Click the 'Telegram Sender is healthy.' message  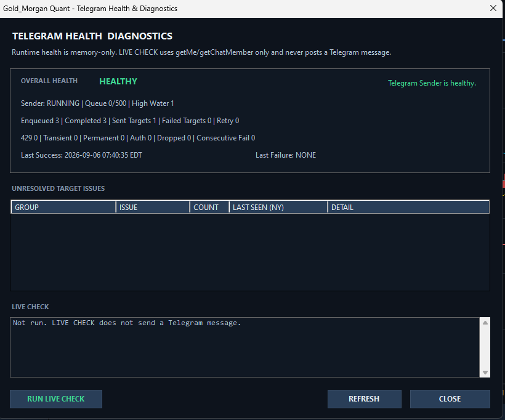tap(432, 83)
